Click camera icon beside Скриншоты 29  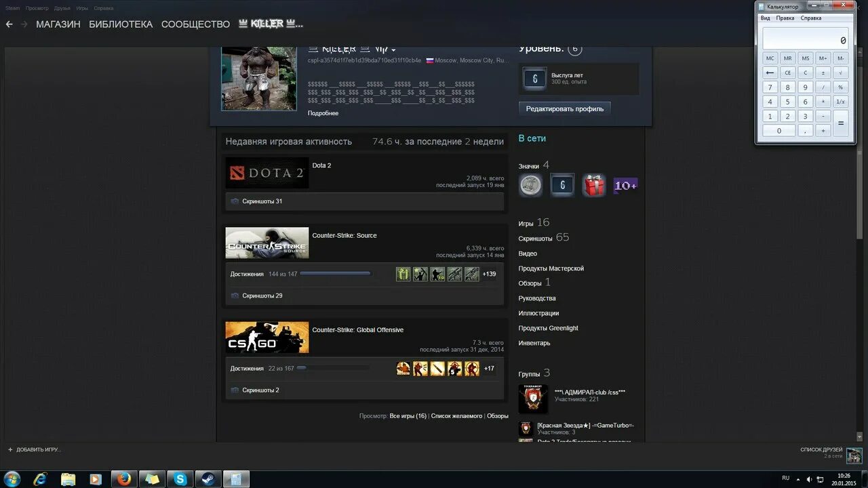pos(235,296)
